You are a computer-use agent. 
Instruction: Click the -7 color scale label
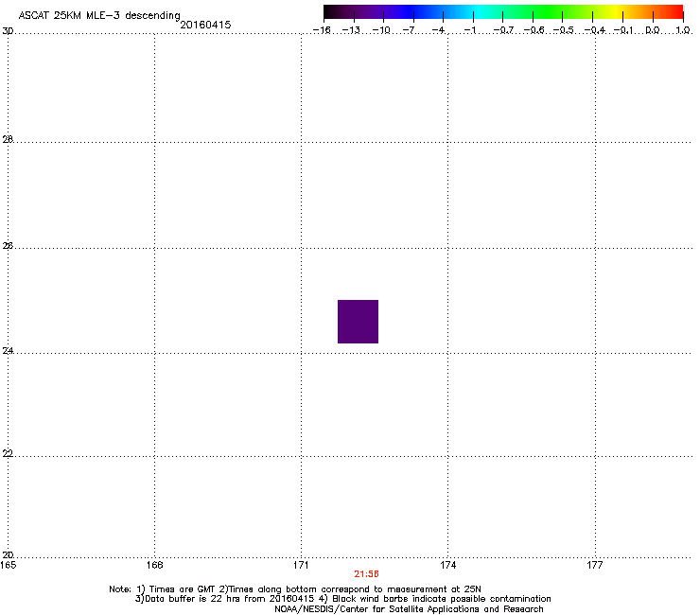(x=409, y=30)
